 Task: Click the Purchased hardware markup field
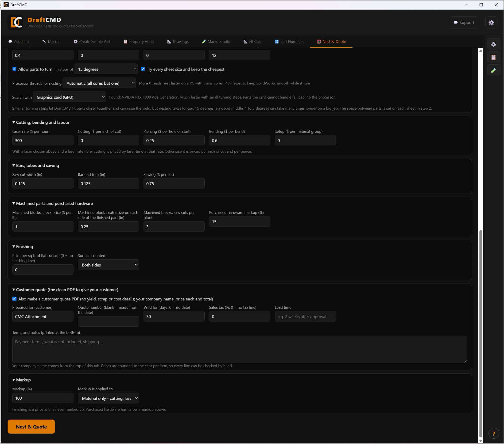click(x=240, y=221)
